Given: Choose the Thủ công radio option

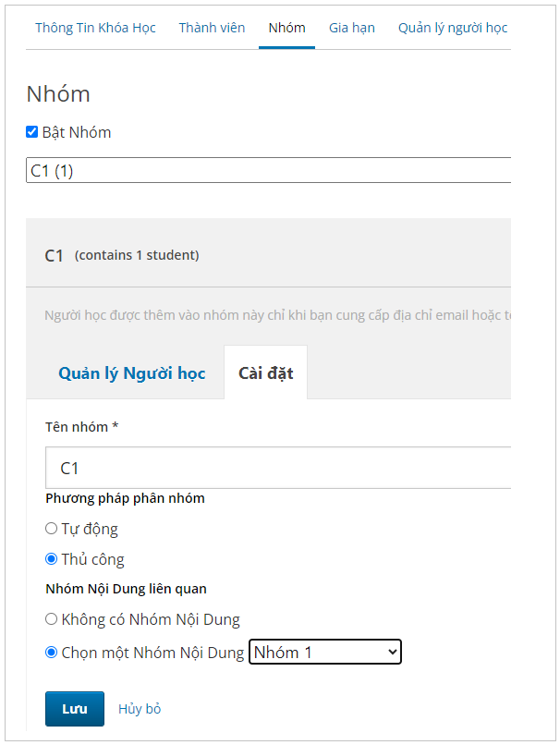Looking at the screenshot, I should click(x=52, y=558).
